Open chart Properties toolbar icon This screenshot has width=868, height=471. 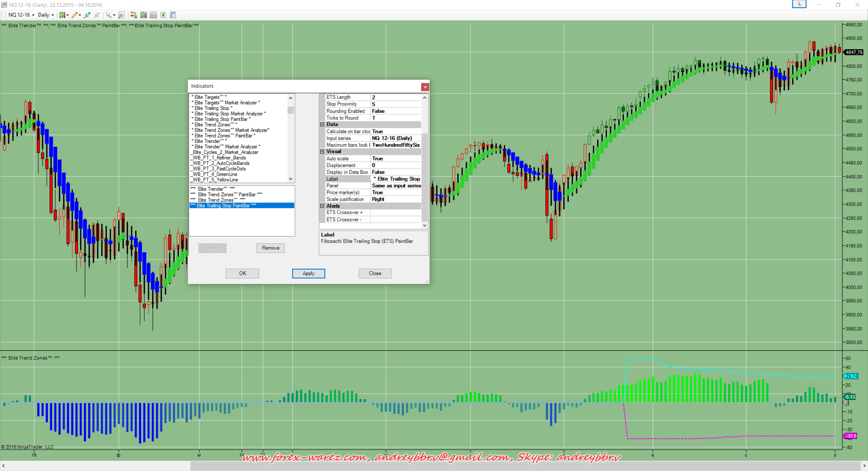tap(173, 15)
